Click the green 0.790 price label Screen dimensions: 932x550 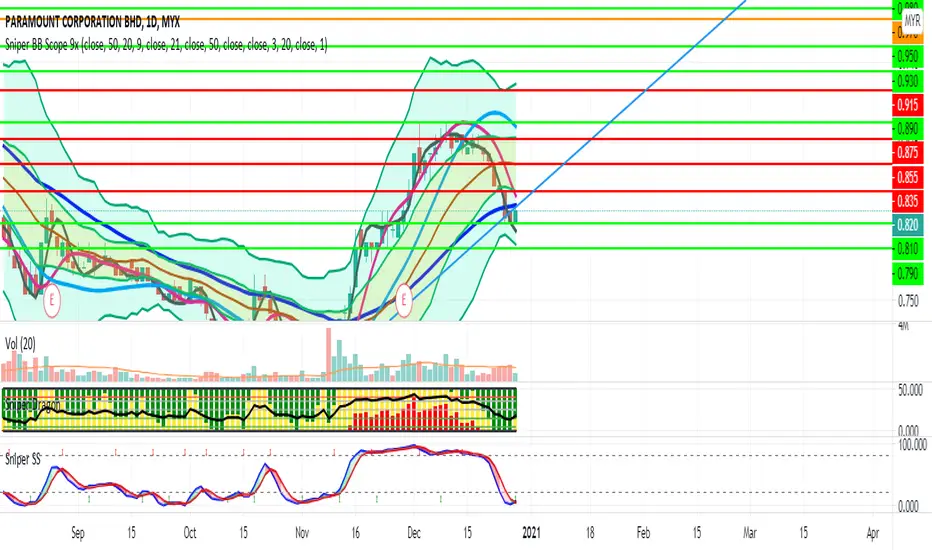click(x=908, y=274)
